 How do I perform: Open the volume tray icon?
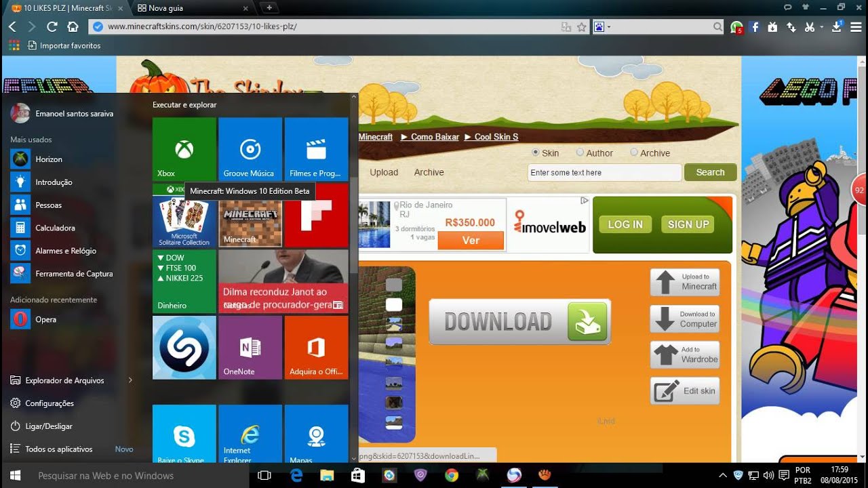(768, 476)
